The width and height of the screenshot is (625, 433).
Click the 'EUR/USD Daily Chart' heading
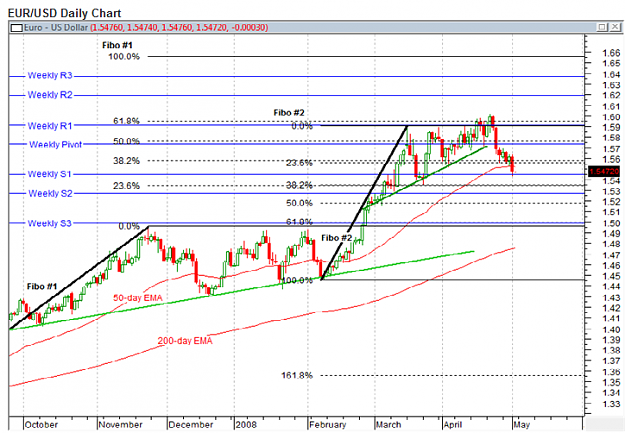coord(65,13)
